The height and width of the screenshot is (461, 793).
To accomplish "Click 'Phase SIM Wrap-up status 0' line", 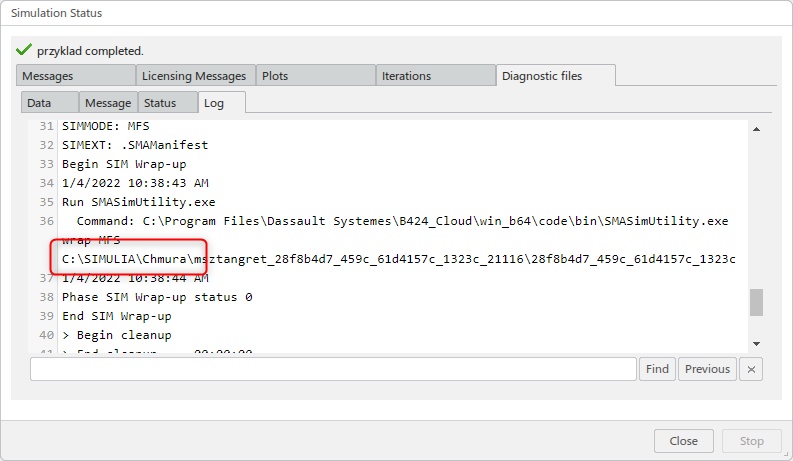I will point(157,297).
